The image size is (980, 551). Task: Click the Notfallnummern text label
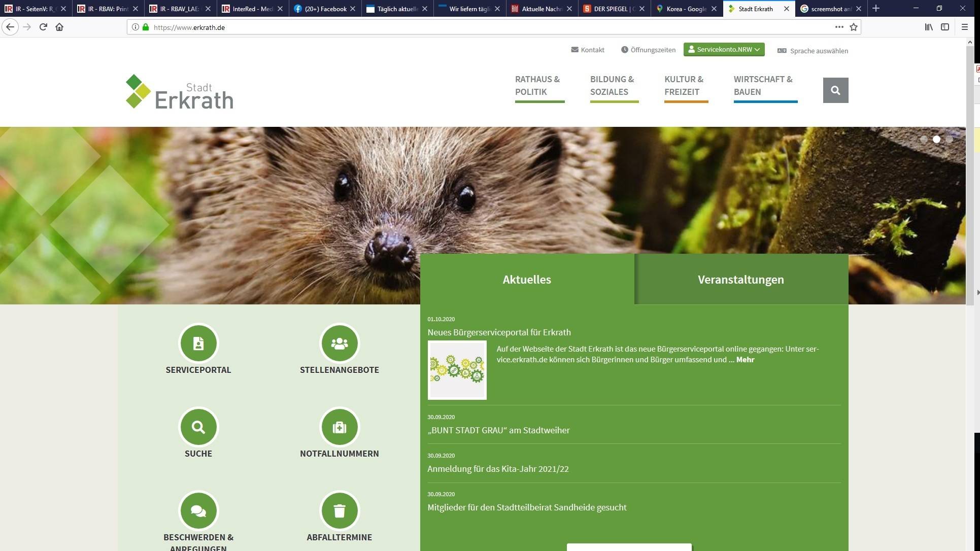click(340, 454)
